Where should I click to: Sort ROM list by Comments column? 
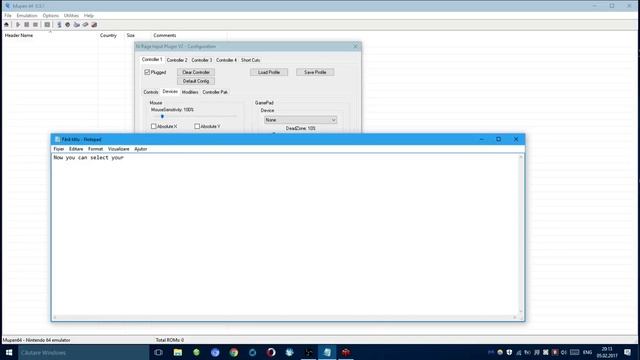(x=189, y=36)
